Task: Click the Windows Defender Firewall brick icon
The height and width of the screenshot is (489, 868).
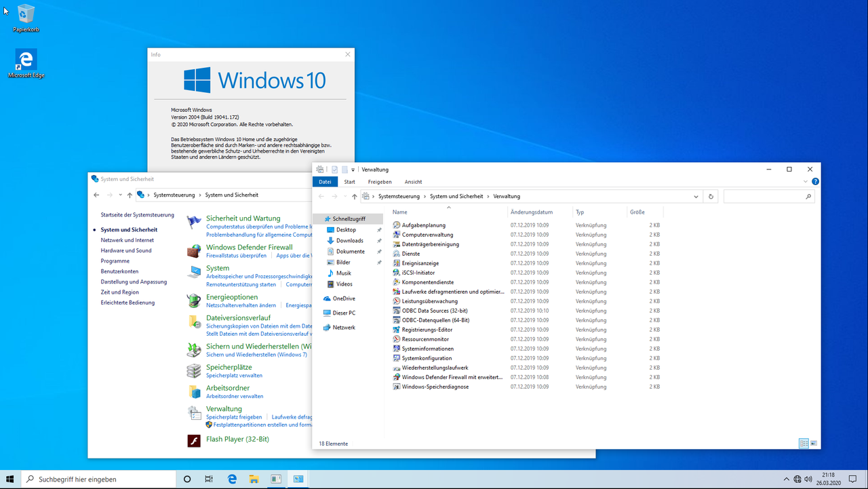Action: pyautogui.click(x=194, y=251)
